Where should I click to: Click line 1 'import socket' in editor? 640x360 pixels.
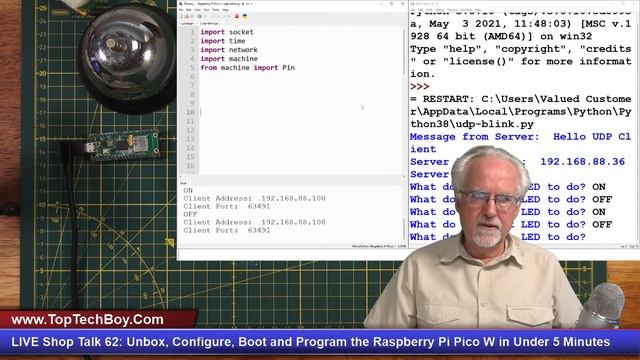click(227, 32)
